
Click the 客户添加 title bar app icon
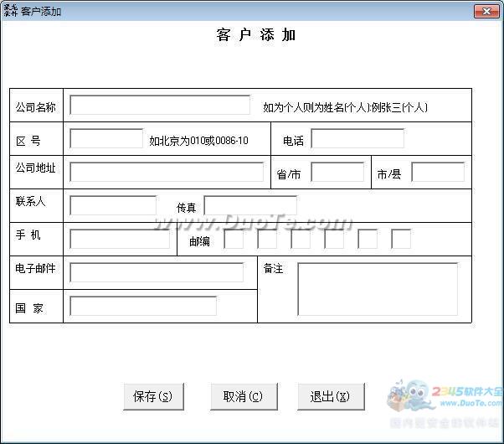pos(10,11)
